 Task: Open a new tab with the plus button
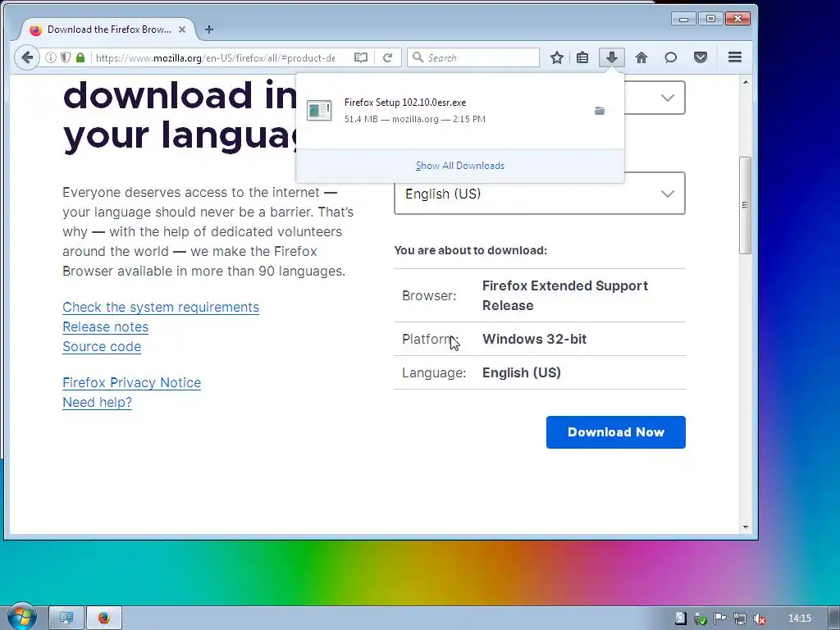point(209,30)
